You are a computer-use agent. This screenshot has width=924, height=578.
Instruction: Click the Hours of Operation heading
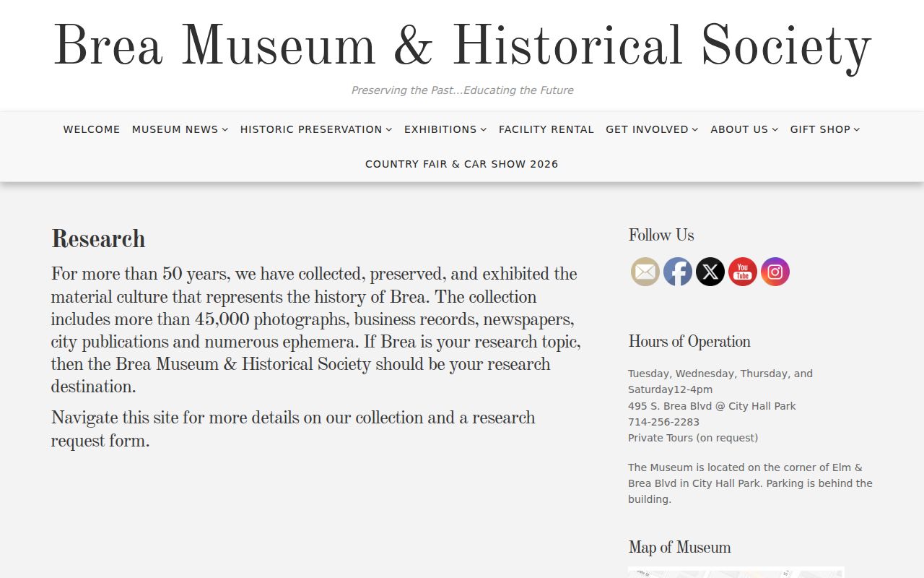(x=689, y=342)
